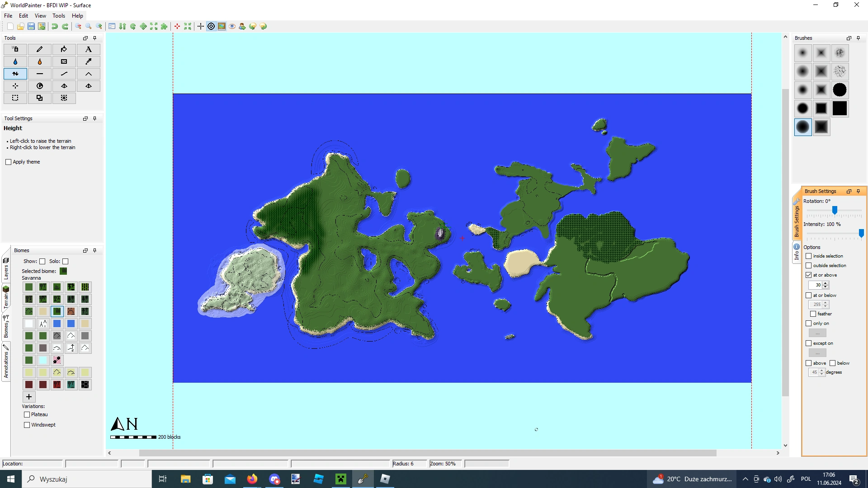
Task: Enable the Apply theme checkbox
Action: [x=8, y=162]
